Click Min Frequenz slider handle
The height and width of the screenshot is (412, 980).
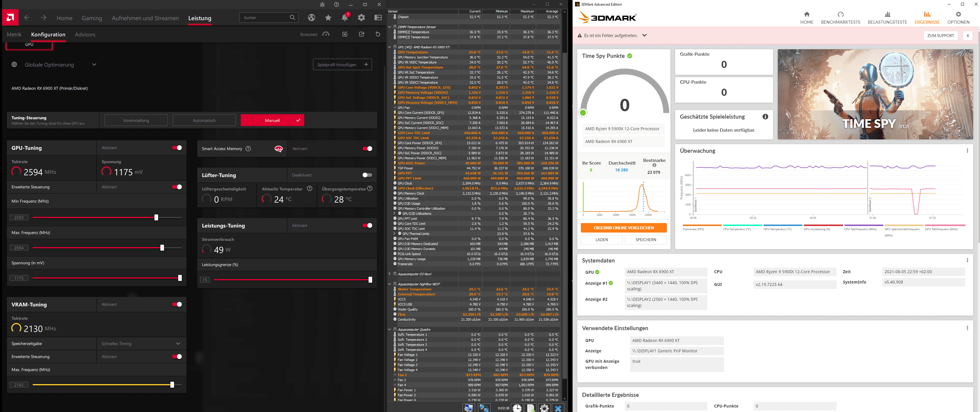tap(156, 218)
